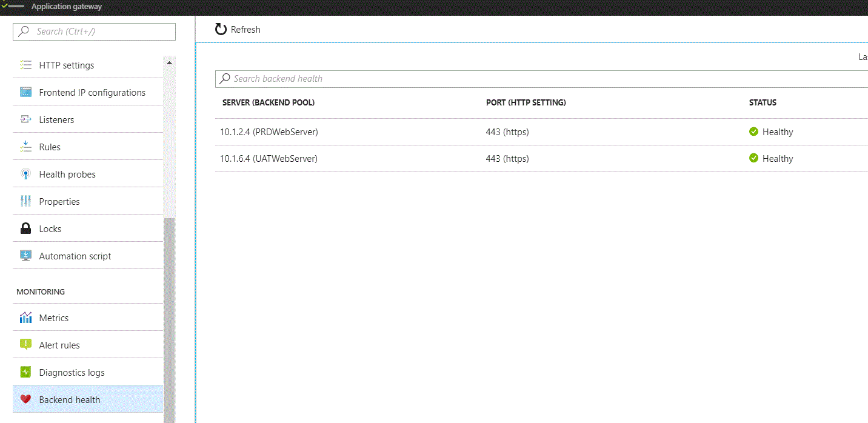868x423 pixels.
Task: Click the Refresh button
Action: [x=238, y=30]
